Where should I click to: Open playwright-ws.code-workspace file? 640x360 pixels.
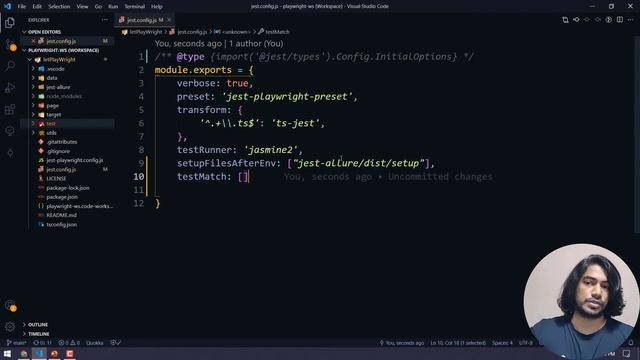coord(79,206)
